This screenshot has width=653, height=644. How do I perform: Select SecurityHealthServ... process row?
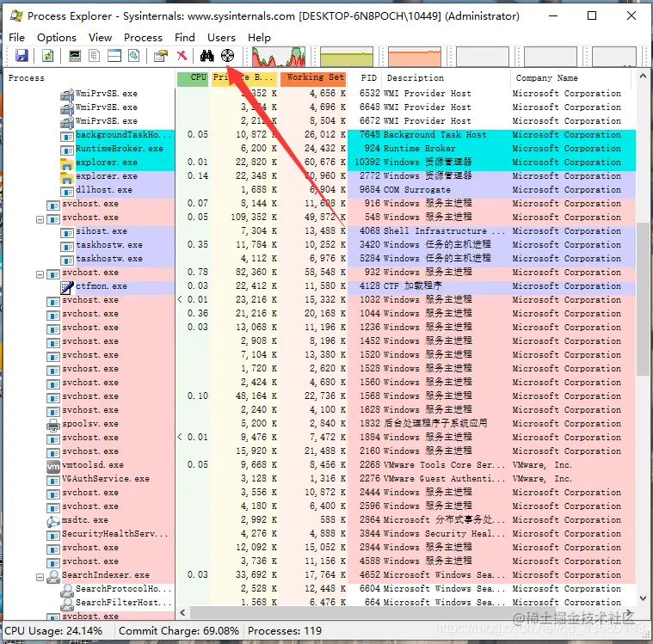pos(319,534)
